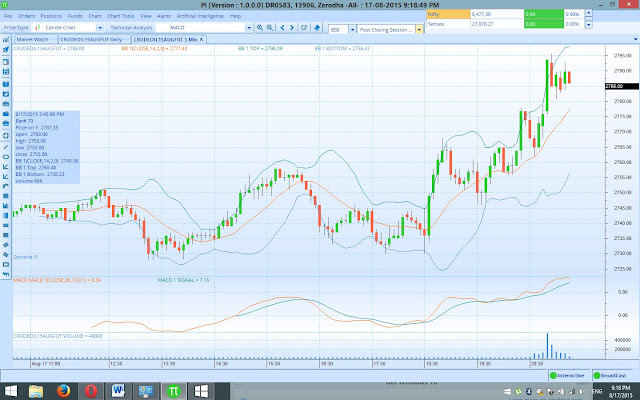The width and height of the screenshot is (640, 400).
Task: Open the Positions menu
Action: 51,16
